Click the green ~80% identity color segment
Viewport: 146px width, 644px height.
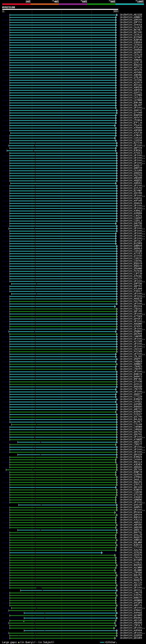pos(101,4)
